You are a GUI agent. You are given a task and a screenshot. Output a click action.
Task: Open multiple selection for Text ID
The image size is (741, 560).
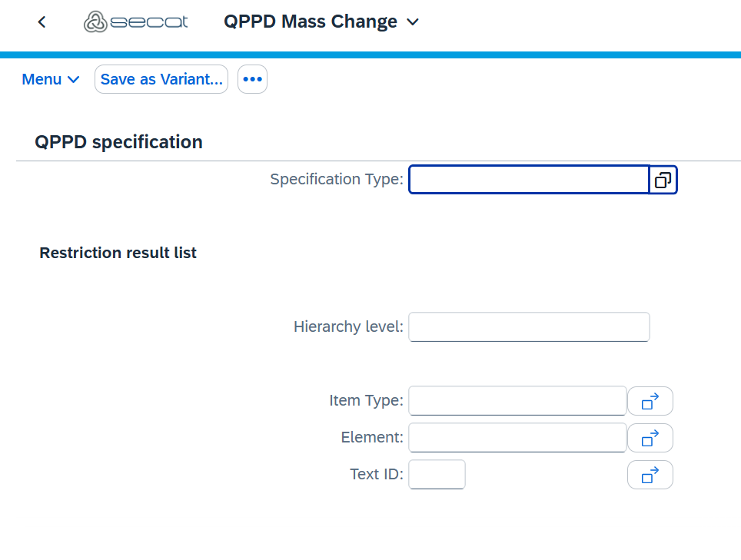click(650, 475)
